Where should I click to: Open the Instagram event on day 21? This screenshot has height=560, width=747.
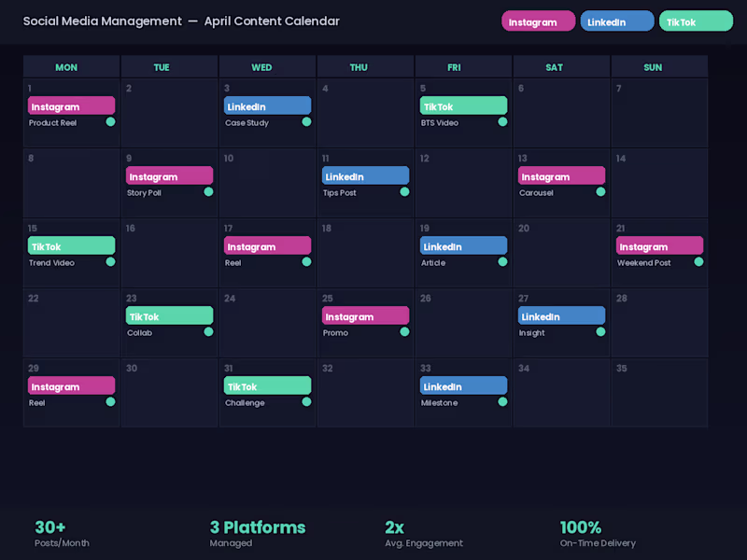coord(659,245)
